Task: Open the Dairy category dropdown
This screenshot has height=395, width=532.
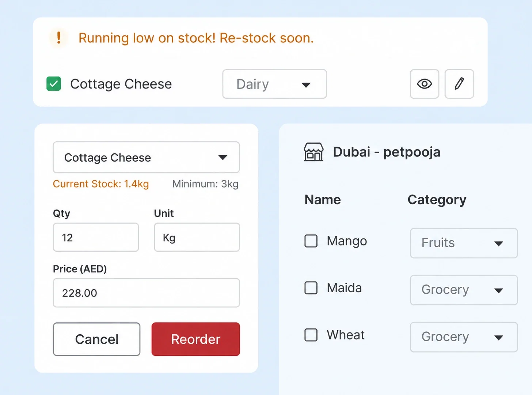Action: [274, 84]
